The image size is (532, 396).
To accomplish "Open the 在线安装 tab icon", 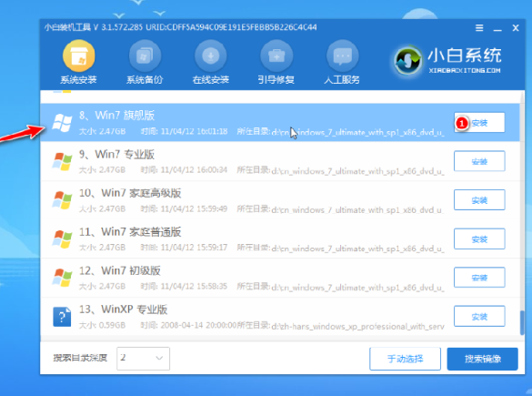I will click(210, 56).
